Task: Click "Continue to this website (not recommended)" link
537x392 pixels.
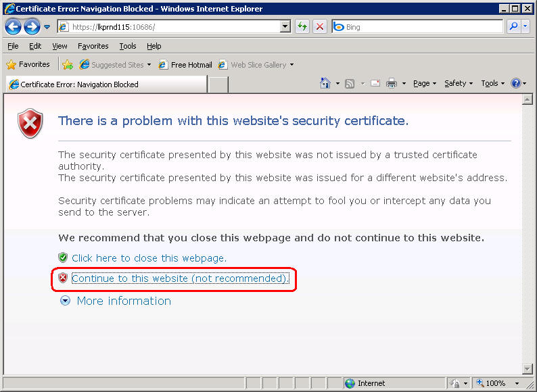Action: point(180,278)
